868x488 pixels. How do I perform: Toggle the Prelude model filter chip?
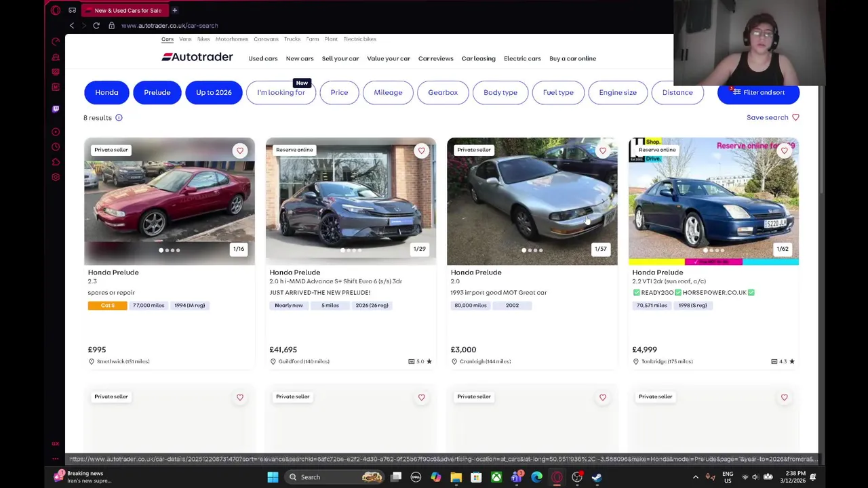157,92
